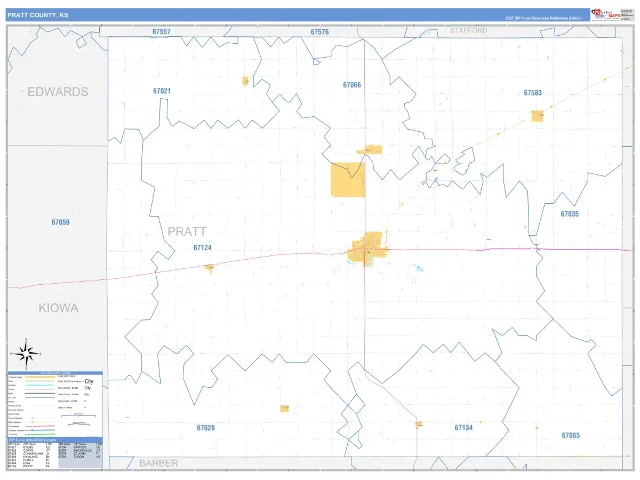Select the 67035 ZIP code label
This screenshot has width=640, height=480.
pos(569,214)
